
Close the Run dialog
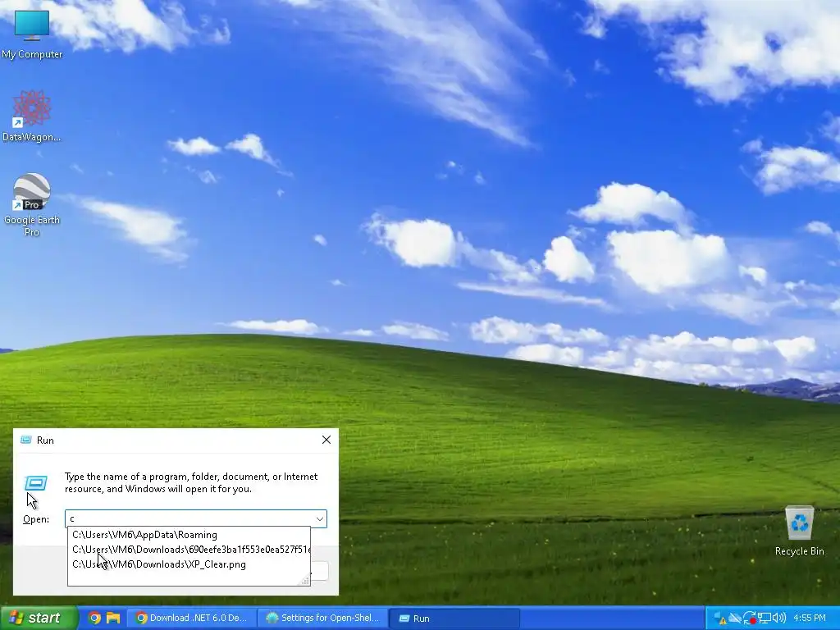coord(326,440)
